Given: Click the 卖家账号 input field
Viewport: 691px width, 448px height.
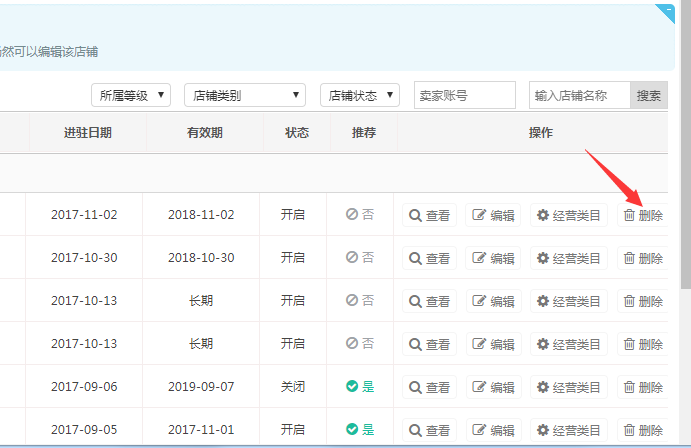Looking at the screenshot, I should (x=464, y=96).
